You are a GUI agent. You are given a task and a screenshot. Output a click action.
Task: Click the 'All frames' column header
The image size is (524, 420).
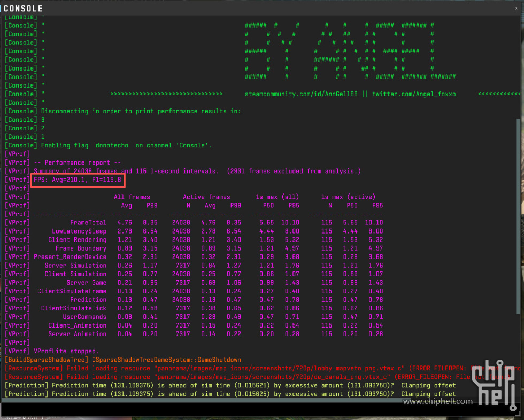click(x=132, y=197)
